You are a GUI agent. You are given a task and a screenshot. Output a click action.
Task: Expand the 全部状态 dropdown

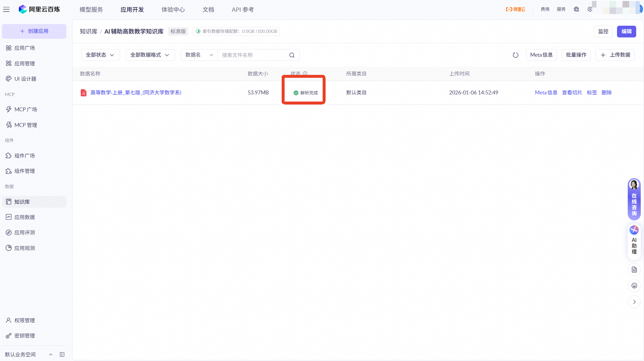[100, 55]
